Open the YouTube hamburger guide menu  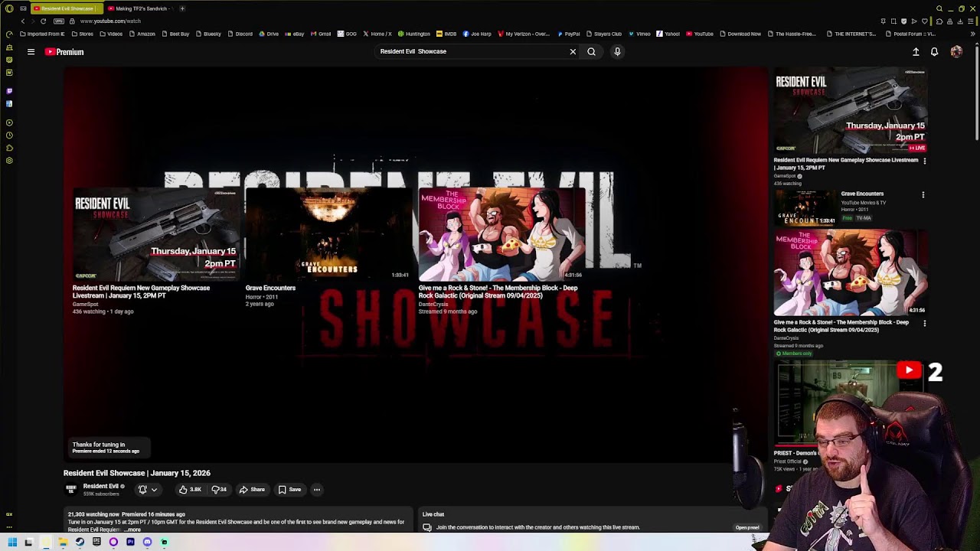31,52
